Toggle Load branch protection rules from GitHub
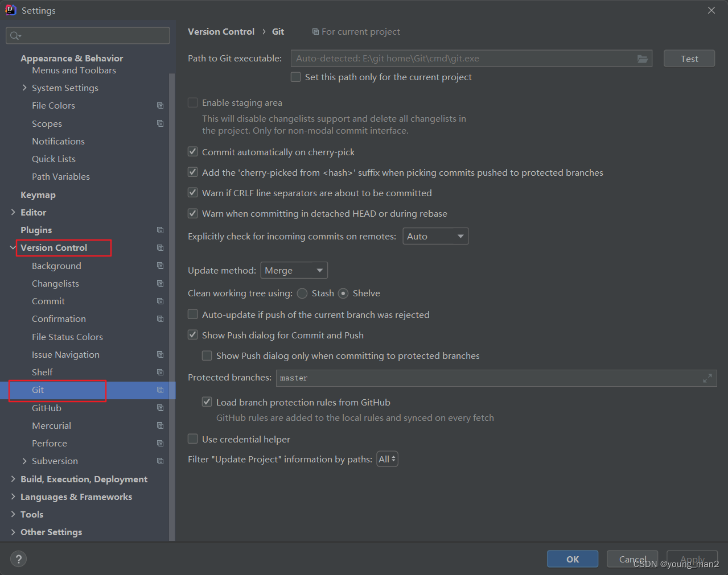Viewport: 728px width, 575px height. click(207, 402)
